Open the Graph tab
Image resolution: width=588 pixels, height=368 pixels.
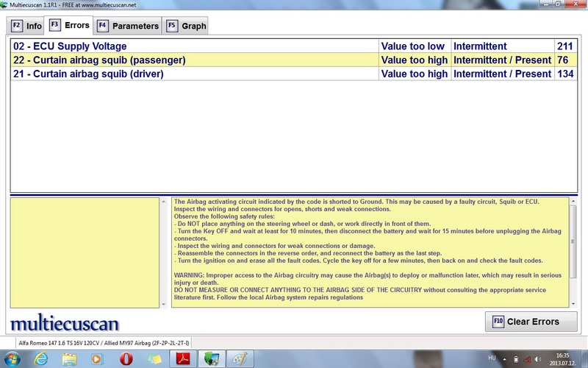point(185,26)
